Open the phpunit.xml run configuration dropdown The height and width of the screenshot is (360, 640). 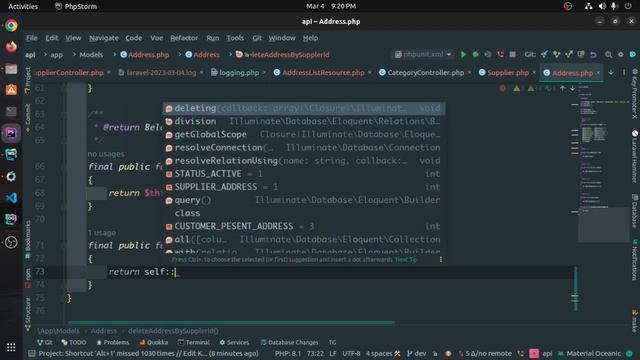tap(423, 54)
